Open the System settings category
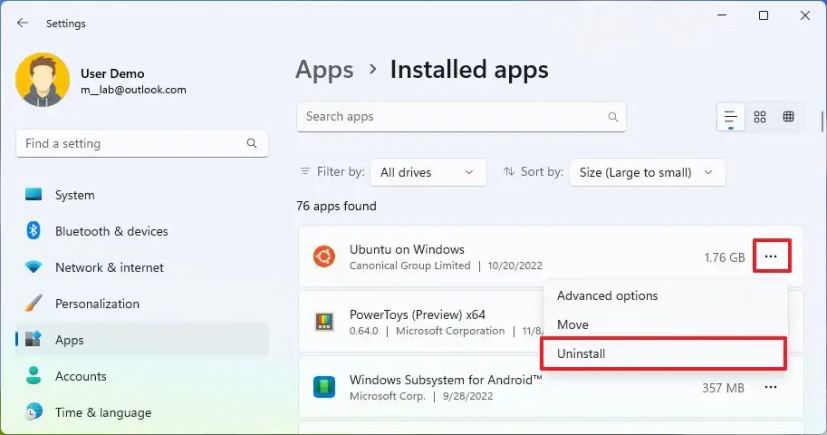The height and width of the screenshot is (435, 827). 142,195
